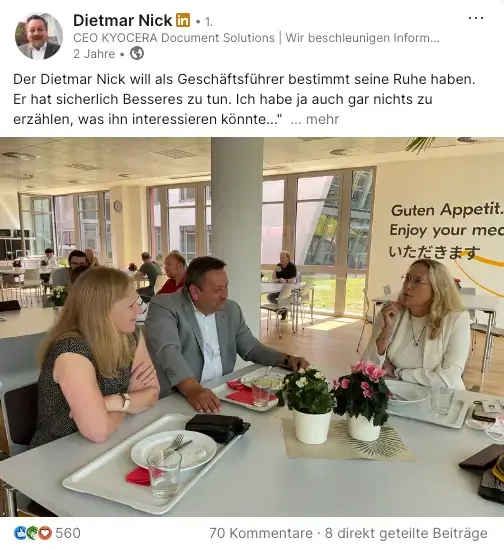
Task: View 8 direkt geteilte Beiträge
Action: tap(406, 533)
